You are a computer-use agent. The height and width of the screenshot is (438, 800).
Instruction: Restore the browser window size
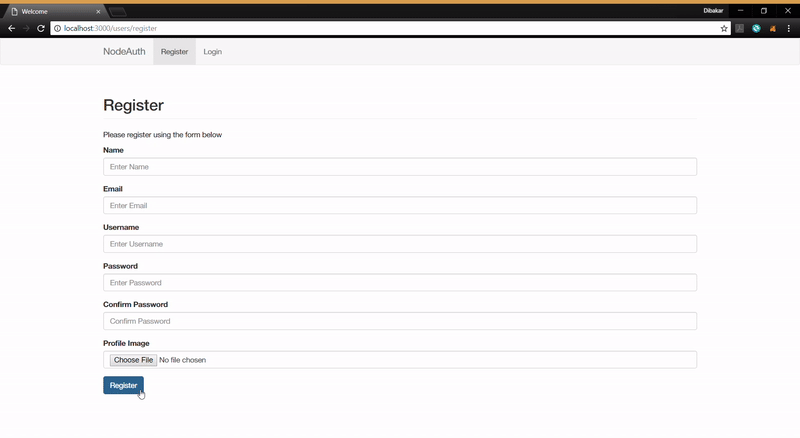tap(764, 11)
